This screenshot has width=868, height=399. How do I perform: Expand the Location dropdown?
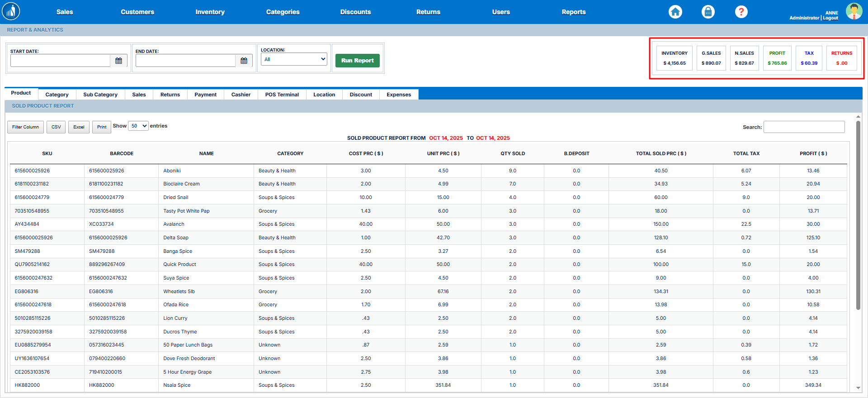294,59
